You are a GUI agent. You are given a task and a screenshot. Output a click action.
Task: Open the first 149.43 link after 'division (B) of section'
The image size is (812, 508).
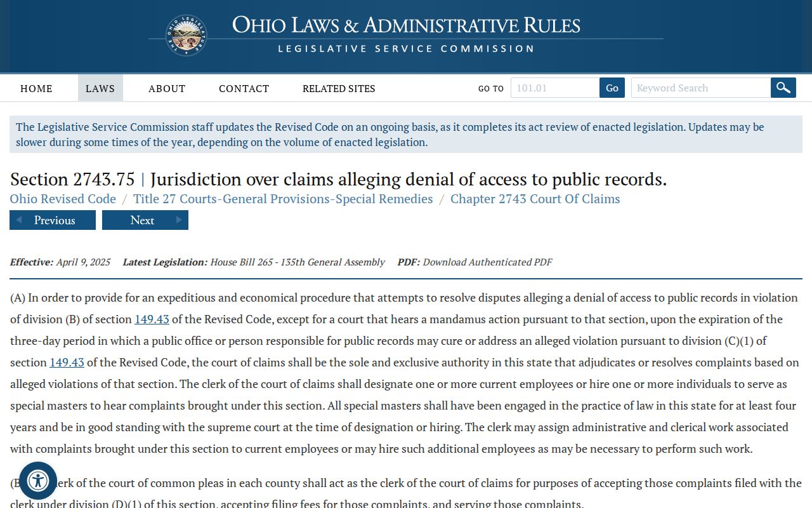[x=152, y=319]
